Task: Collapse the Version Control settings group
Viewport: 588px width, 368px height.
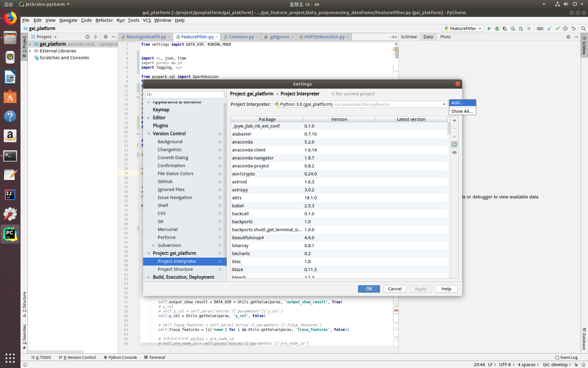Action: point(149,134)
